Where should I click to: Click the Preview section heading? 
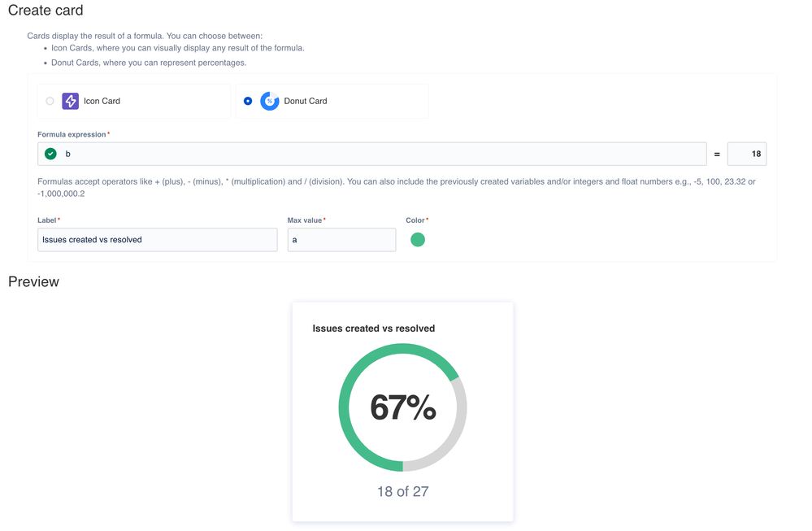point(33,282)
